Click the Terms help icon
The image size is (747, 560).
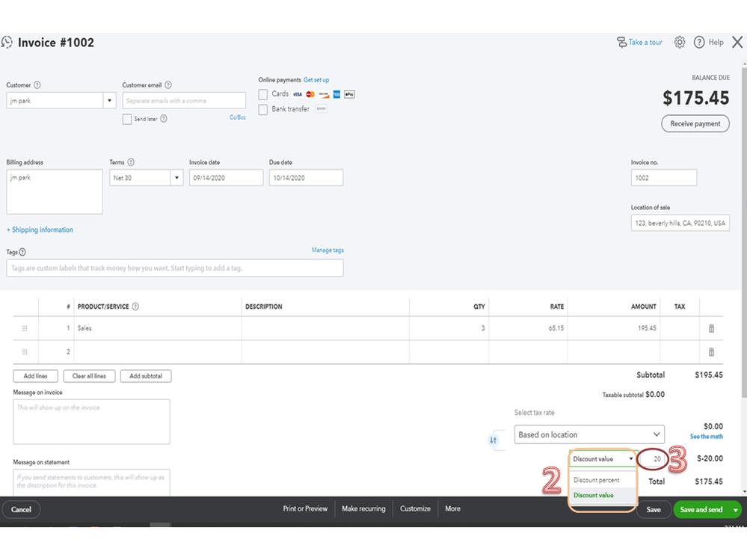tap(131, 162)
